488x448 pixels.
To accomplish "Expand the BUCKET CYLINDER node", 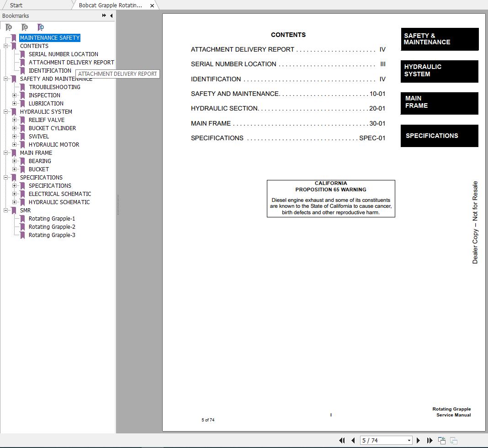I will tap(14, 128).
